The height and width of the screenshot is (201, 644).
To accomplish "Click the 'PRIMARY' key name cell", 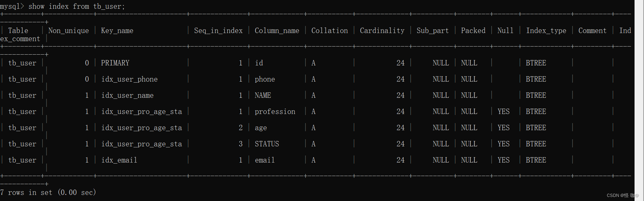I will tap(115, 63).
